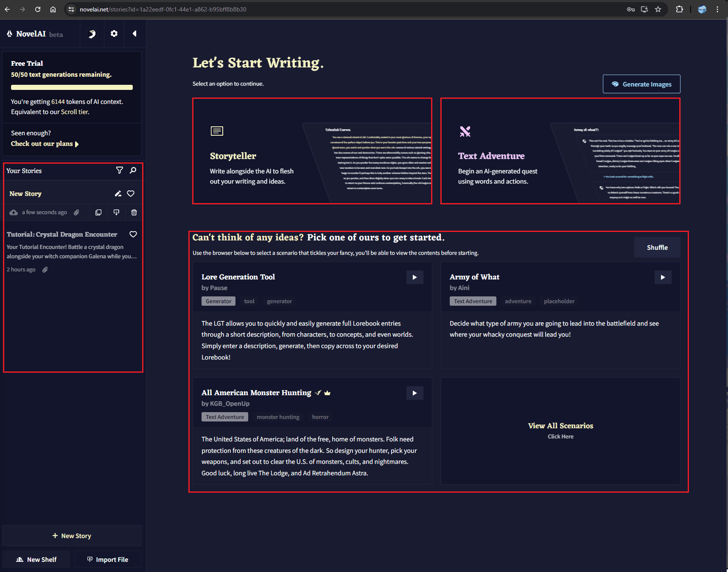Open the Army of What title

point(474,277)
